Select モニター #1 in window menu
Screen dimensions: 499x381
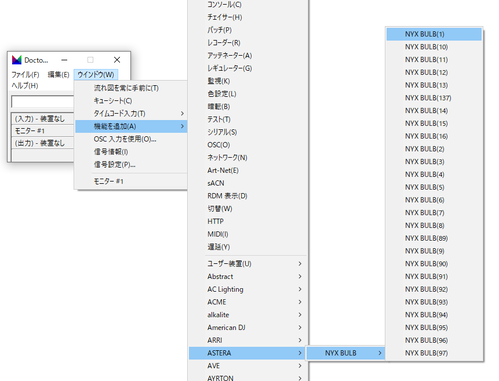(x=131, y=181)
